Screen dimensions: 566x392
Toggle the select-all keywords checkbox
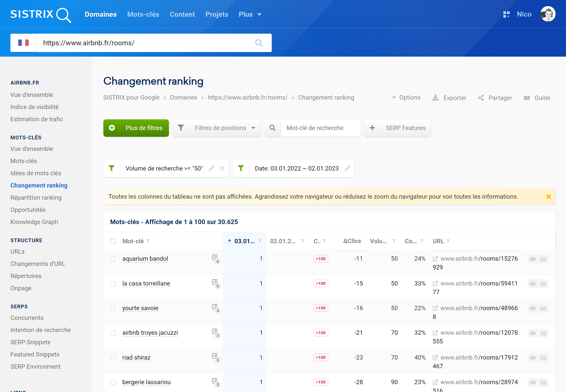[x=113, y=241]
